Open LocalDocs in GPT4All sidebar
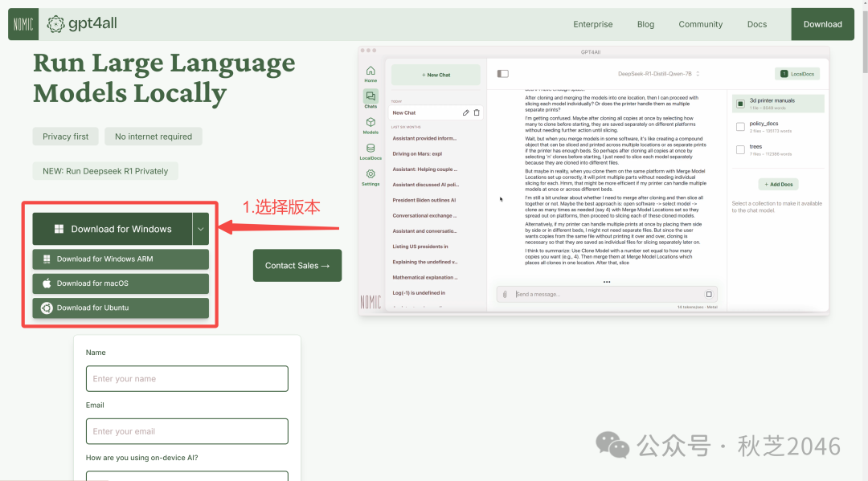The image size is (868, 481). 371,151
